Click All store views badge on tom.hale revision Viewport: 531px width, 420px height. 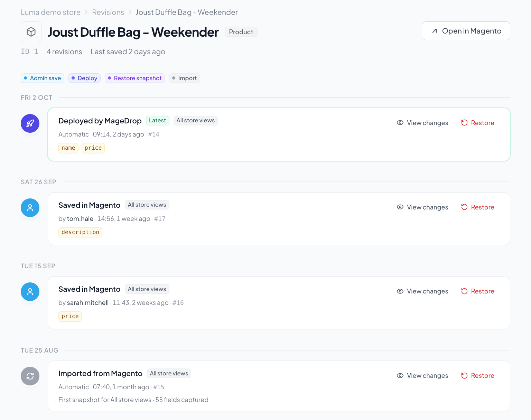pos(147,205)
